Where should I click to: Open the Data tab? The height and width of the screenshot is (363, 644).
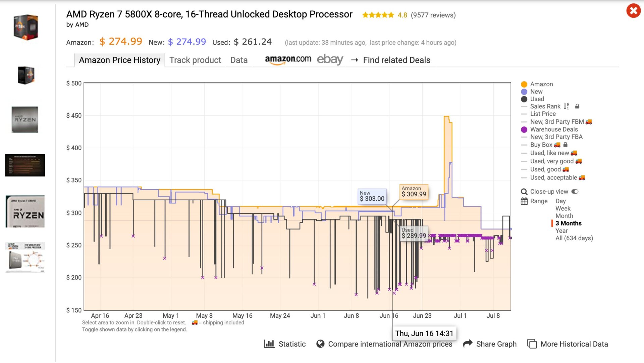click(239, 60)
